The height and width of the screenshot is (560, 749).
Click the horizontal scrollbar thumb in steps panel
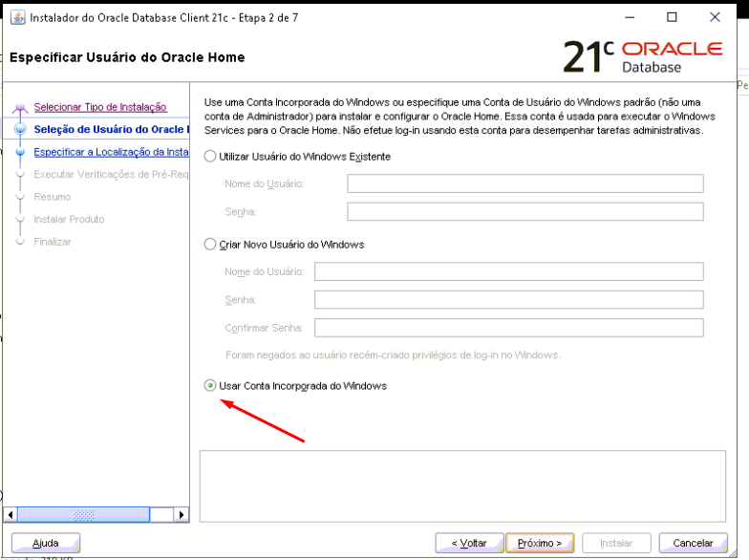(x=84, y=514)
